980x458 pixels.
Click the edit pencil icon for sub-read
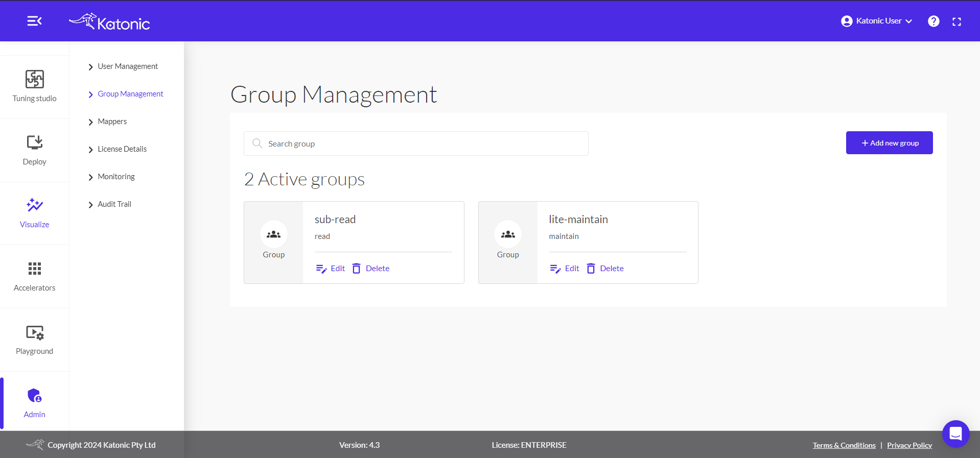tap(321, 269)
